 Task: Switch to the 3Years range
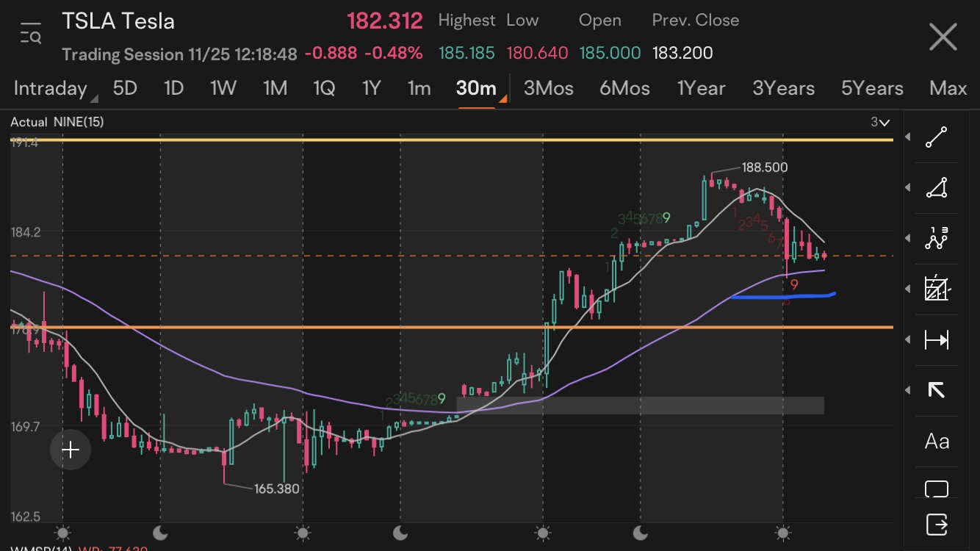(783, 89)
